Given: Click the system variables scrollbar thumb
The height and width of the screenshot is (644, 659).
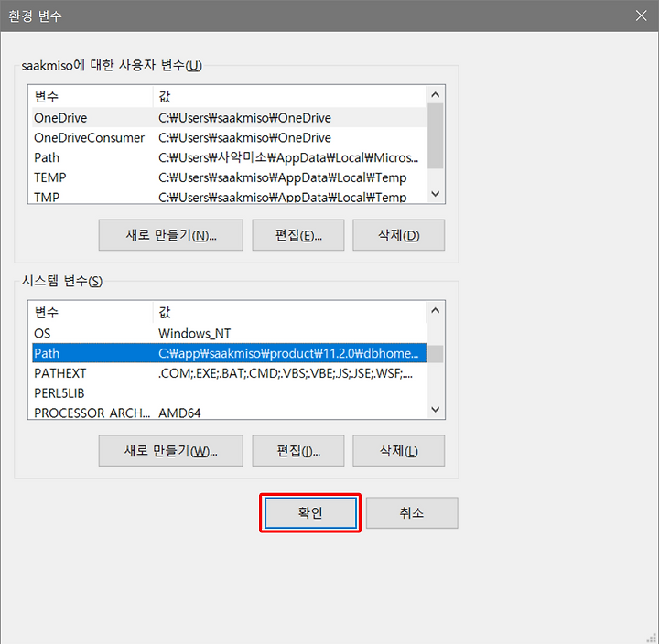Looking at the screenshot, I should pos(436,354).
